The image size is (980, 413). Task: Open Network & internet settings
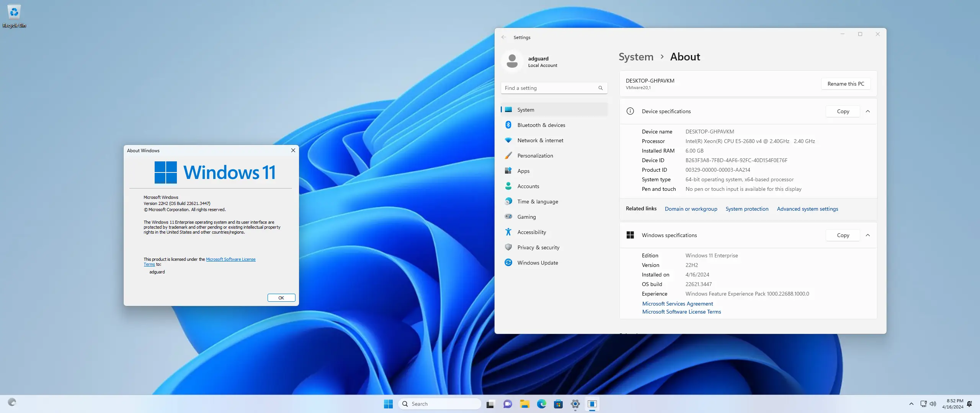[540, 140]
